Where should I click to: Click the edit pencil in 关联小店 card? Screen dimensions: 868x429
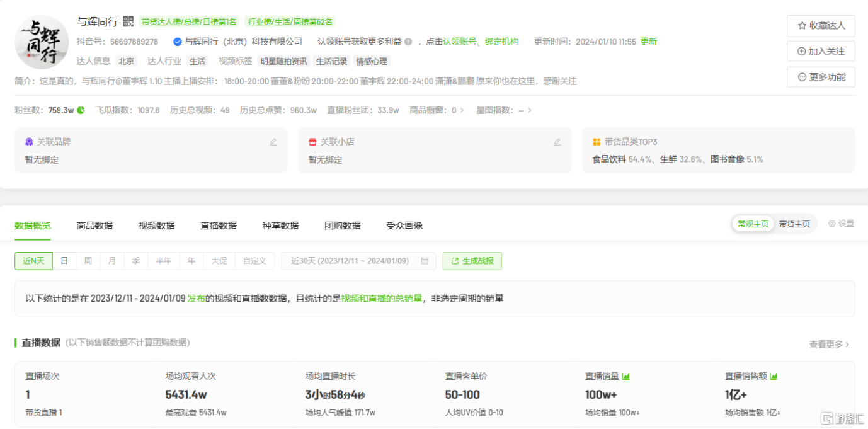(x=557, y=142)
